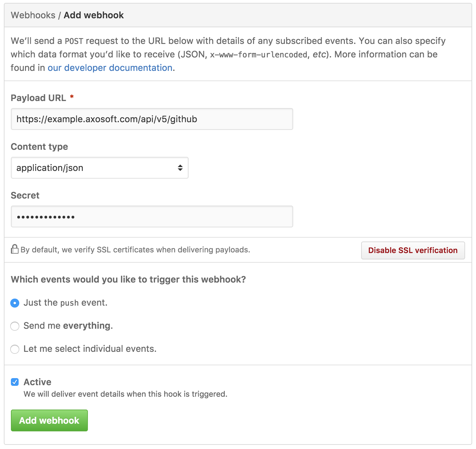The width and height of the screenshot is (476, 449).
Task: Select 'Just the push event' radio button
Action: (15, 303)
